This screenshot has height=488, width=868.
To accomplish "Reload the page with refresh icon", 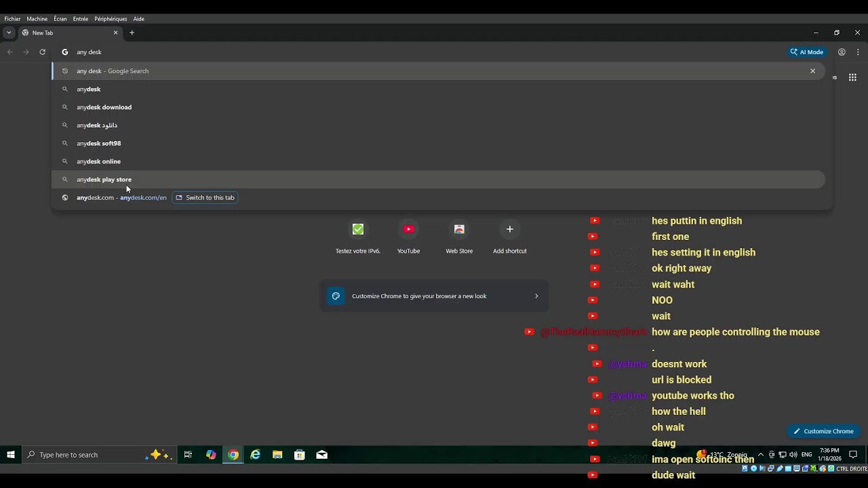I will (42, 52).
